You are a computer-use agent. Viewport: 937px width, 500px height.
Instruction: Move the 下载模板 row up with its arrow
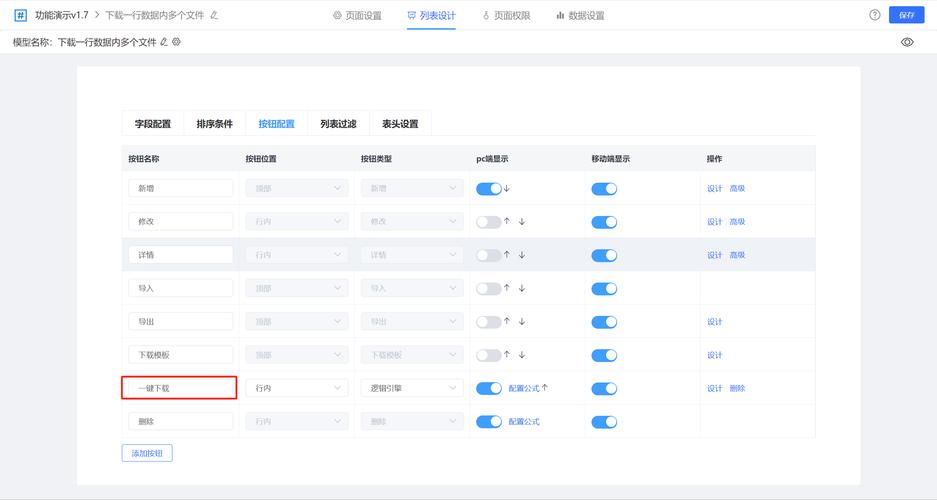pos(507,355)
